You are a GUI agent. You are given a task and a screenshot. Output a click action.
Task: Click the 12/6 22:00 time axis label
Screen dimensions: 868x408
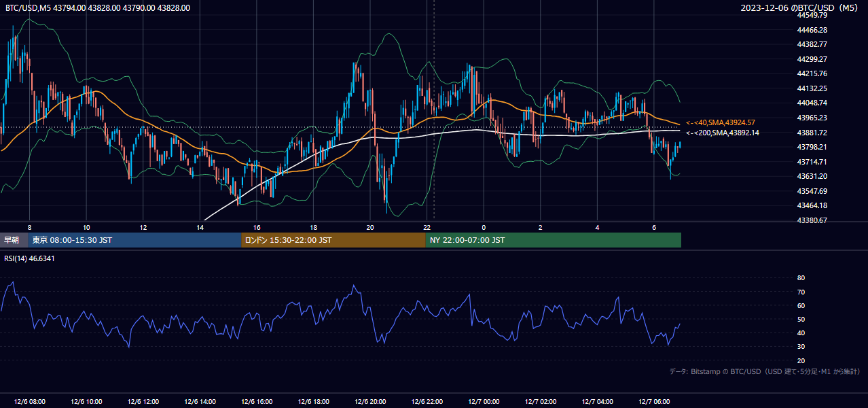point(427,402)
